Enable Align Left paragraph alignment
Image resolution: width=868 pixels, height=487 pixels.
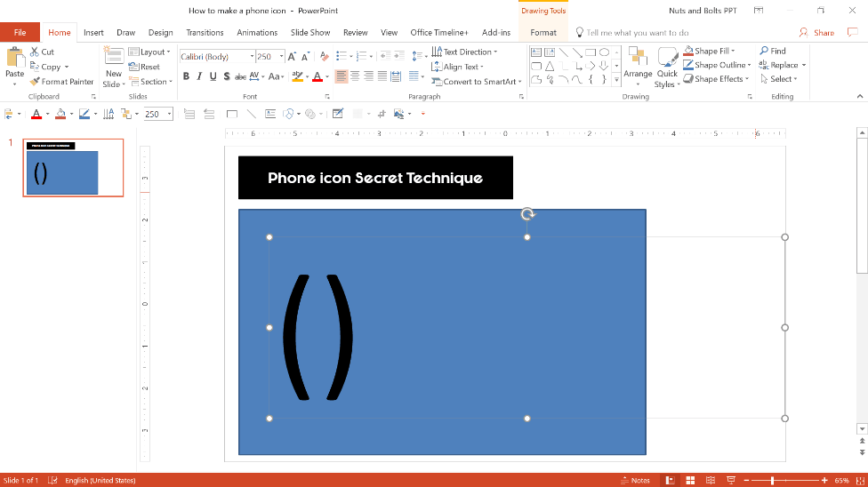(341, 76)
